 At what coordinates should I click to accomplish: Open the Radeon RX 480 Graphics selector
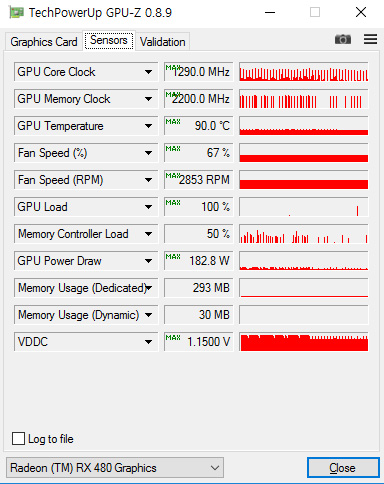click(115, 468)
